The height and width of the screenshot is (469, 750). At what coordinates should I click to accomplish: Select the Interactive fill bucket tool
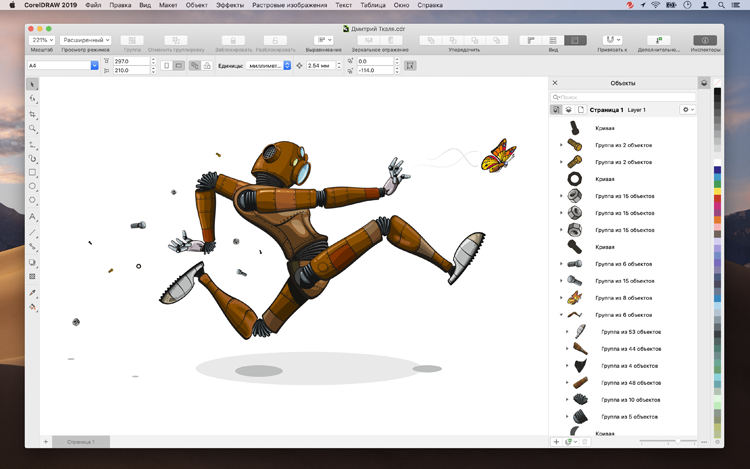click(x=32, y=307)
